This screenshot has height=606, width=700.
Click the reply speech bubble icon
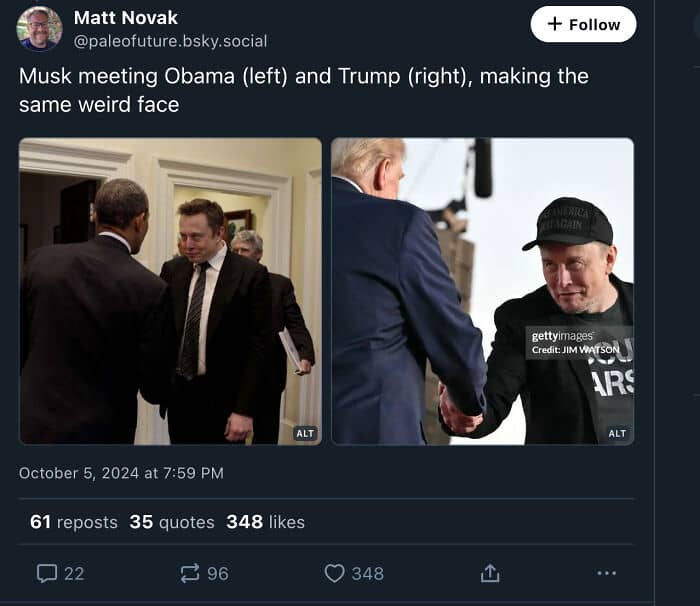pyautogui.click(x=47, y=573)
